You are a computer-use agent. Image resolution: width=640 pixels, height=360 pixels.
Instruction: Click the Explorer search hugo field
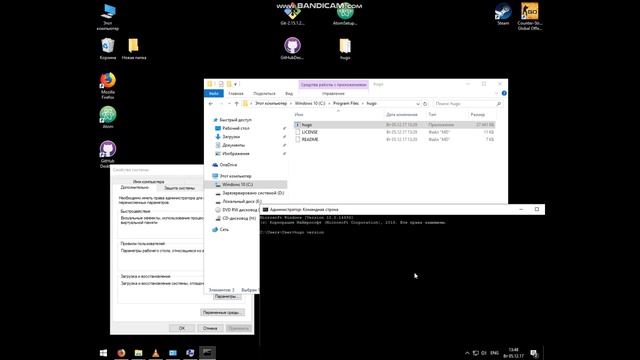click(x=468, y=104)
